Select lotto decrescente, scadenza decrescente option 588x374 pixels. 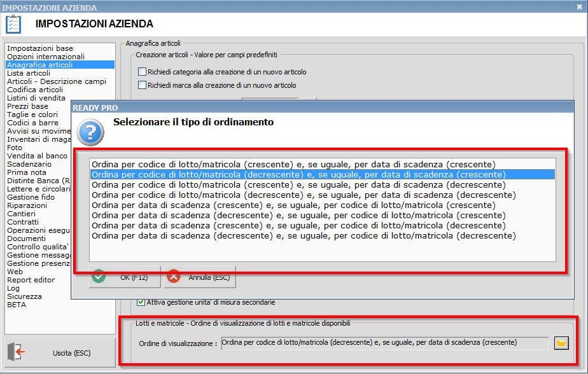[x=322, y=195]
